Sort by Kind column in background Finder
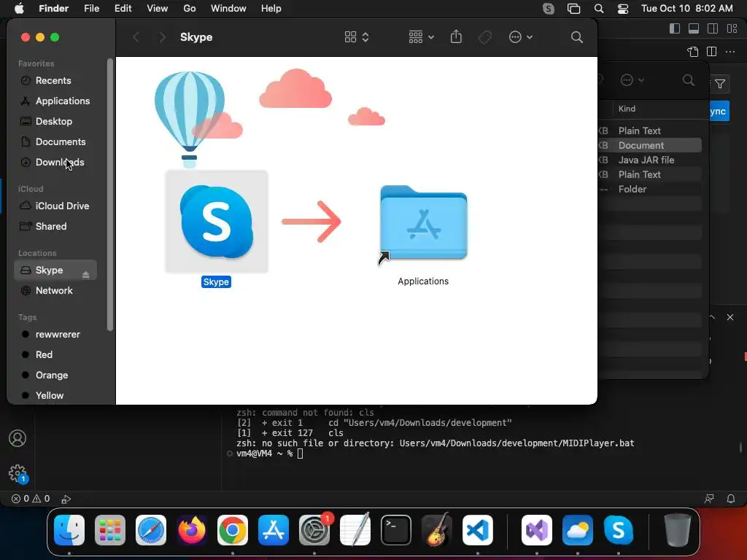 tap(627, 109)
